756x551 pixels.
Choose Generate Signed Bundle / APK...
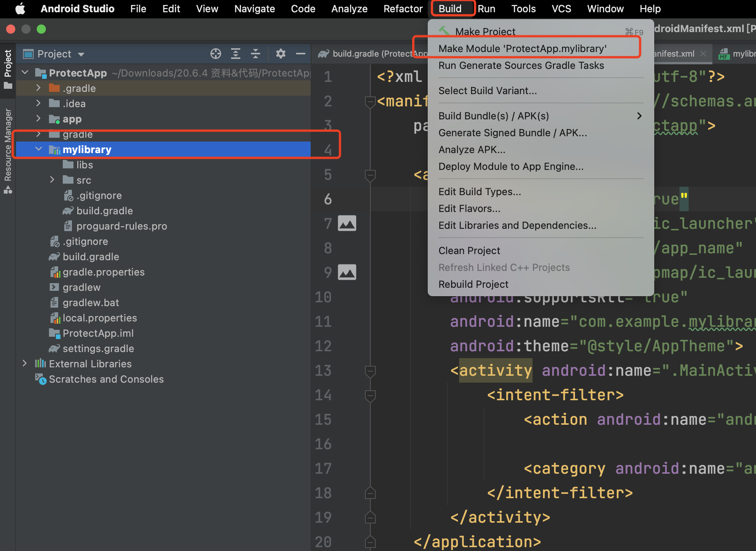click(540, 133)
